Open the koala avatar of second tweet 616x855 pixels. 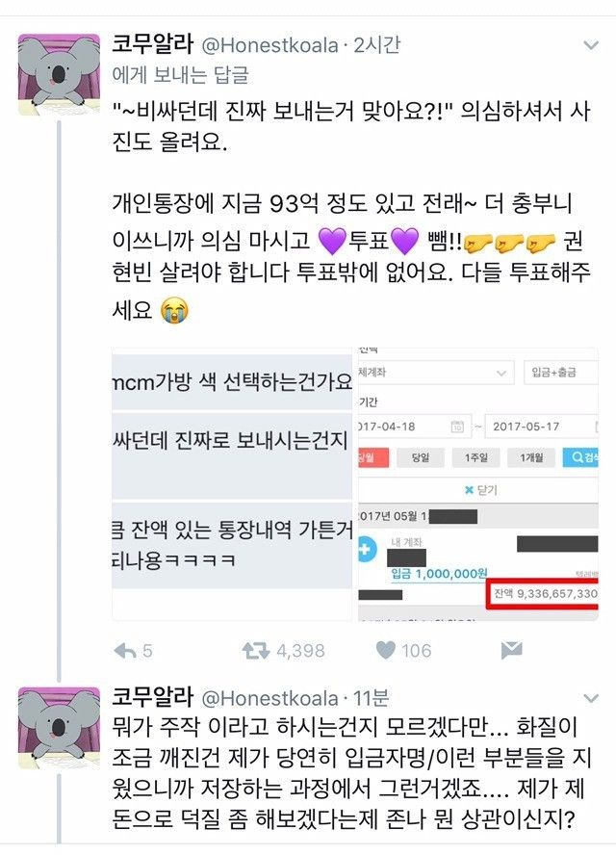(59, 728)
